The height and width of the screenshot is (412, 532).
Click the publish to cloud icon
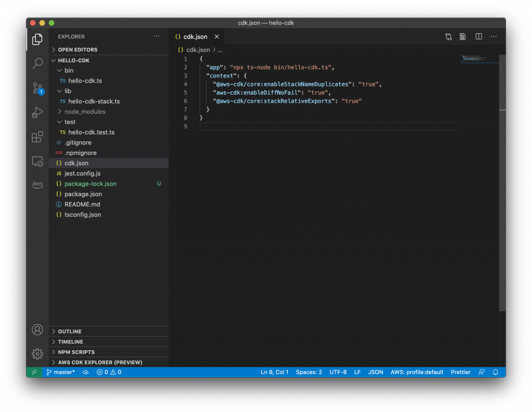click(86, 373)
